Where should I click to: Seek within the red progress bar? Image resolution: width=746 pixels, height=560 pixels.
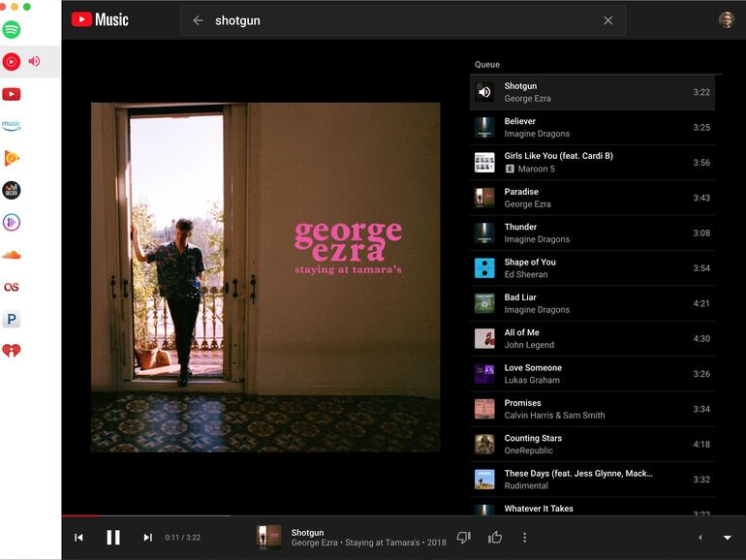(x=80, y=515)
